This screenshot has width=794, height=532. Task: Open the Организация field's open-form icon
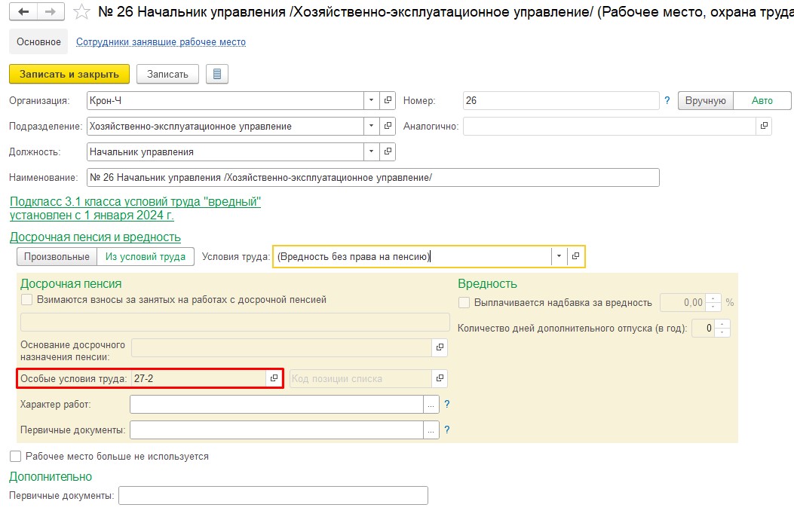pyautogui.click(x=388, y=101)
